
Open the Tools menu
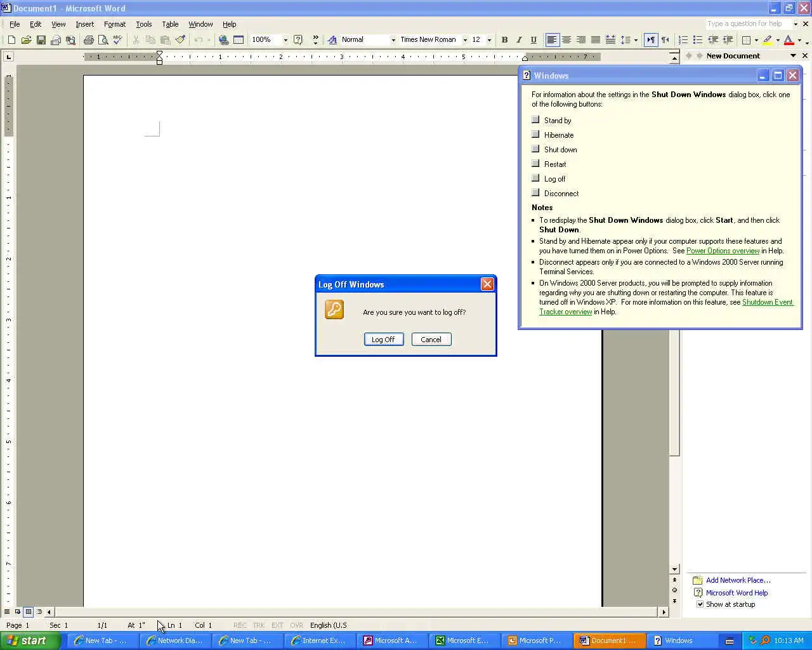coord(144,24)
